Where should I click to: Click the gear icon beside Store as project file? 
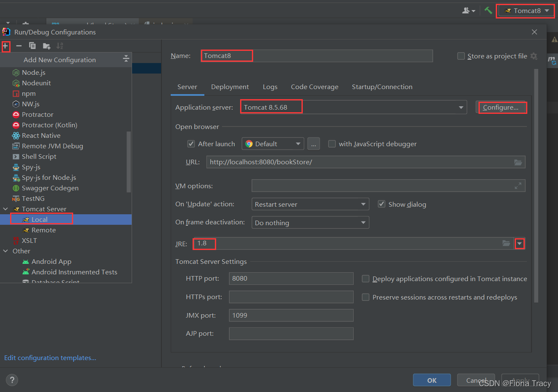534,56
